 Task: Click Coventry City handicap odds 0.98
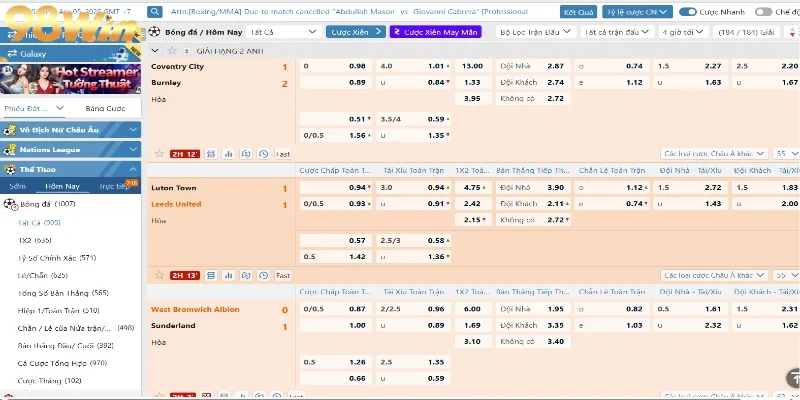(x=336, y=66)
